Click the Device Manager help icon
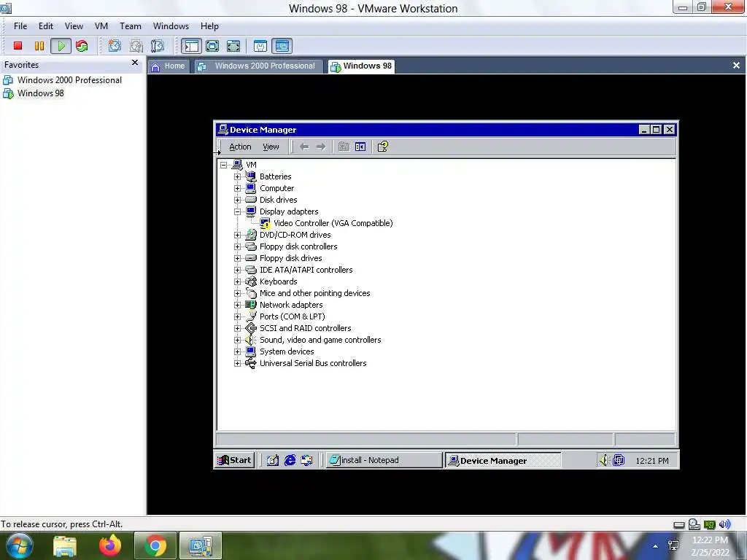The width and height of the screenshot is (747, 560). point(382,147)
